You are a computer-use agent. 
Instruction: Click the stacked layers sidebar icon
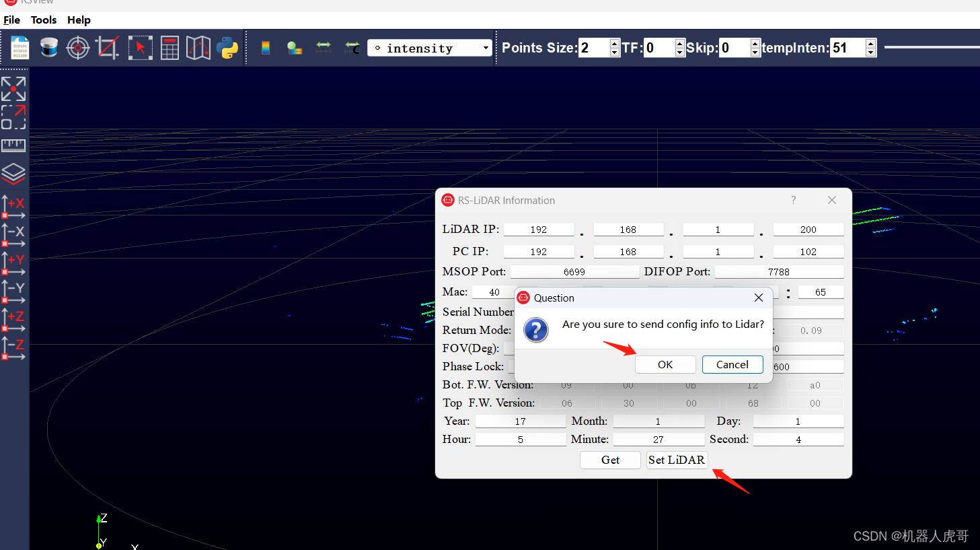[x=13, y=174]
